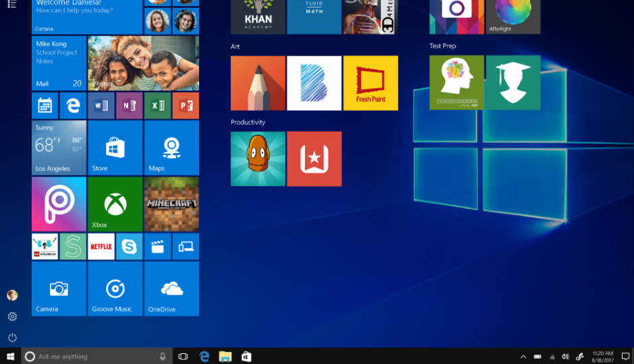This screenshot has width=634, height=364.
Task: Click the Test Prep group heading
Action: pyautogui.click(x=442, y=46)
